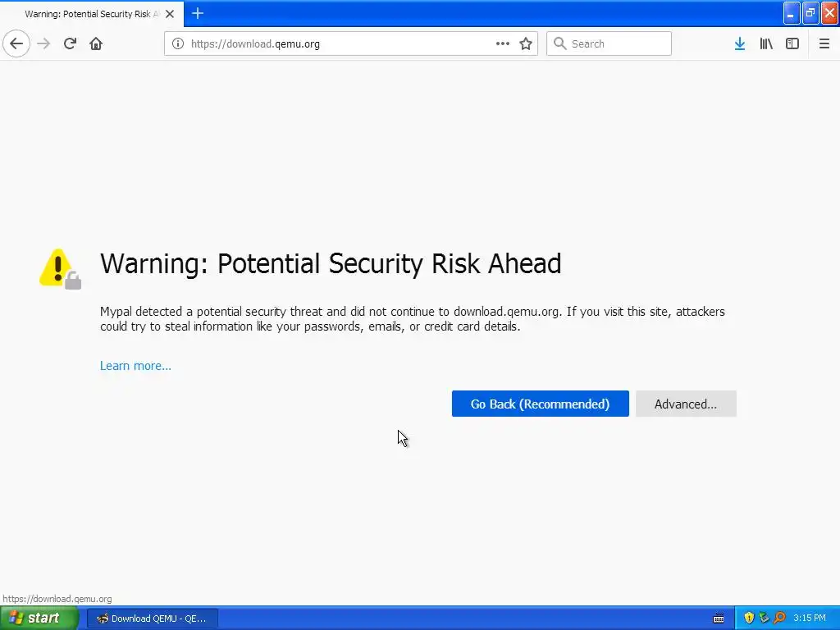Open the downloads panel

coord(740,44)
